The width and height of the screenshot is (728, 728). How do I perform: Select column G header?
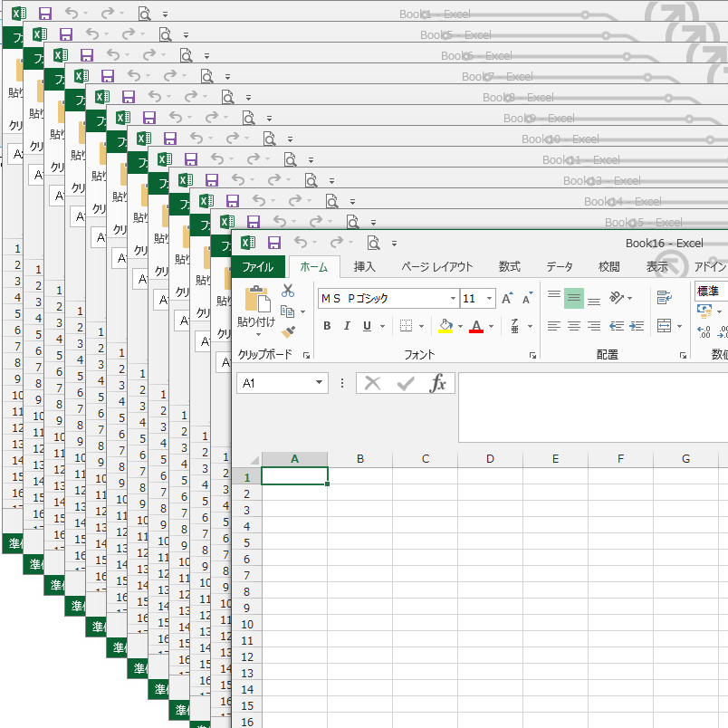[685, 459]
